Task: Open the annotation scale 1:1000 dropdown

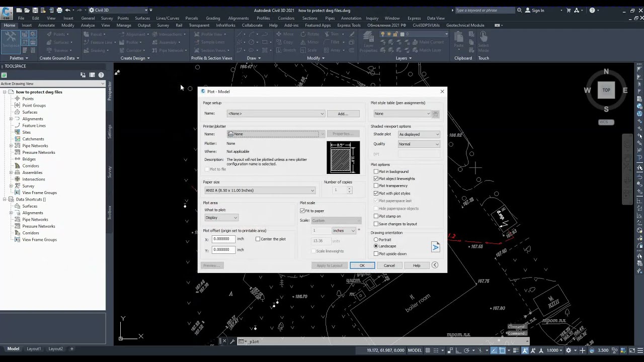Action: coord(554,350)
